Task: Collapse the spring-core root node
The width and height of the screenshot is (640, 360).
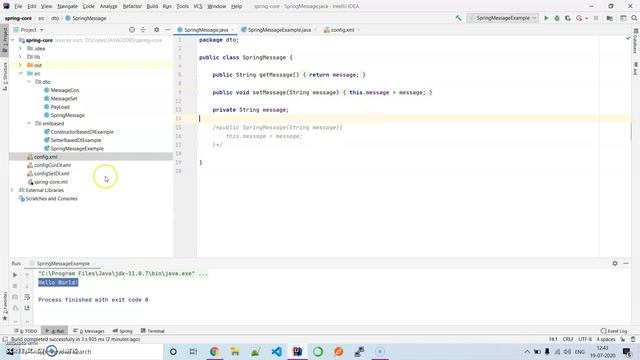Action: coord(12,40)
